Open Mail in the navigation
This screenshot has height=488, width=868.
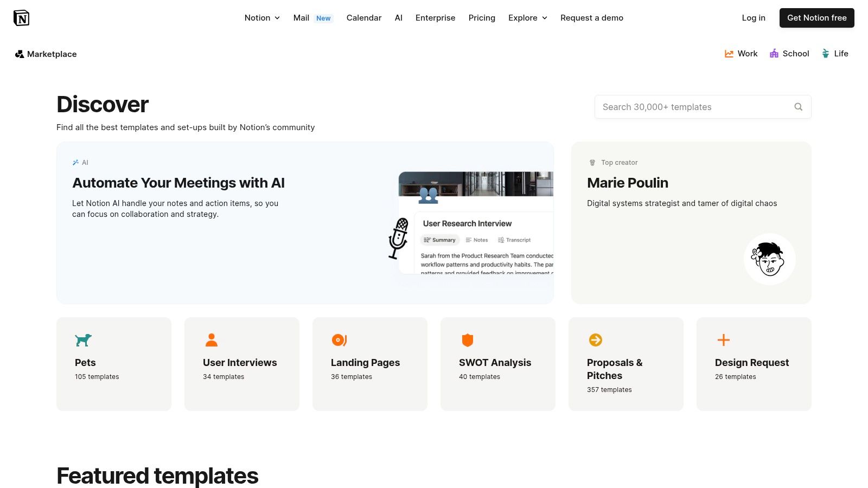pos(301,18)
